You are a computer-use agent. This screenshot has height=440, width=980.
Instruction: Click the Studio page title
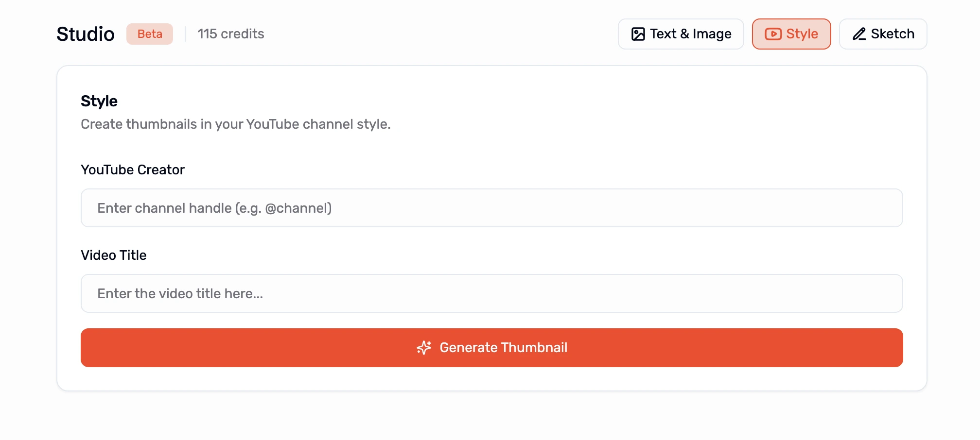pos(86,34)
